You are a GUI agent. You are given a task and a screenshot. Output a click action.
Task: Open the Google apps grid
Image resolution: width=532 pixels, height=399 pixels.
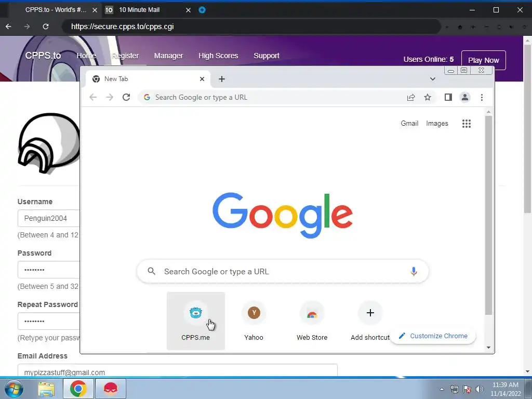click(467, 124)
